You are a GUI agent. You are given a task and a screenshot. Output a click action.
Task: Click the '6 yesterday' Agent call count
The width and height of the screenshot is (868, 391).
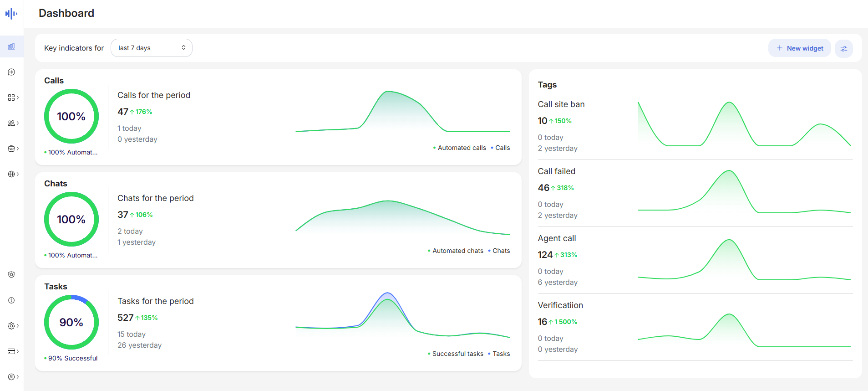558,283
